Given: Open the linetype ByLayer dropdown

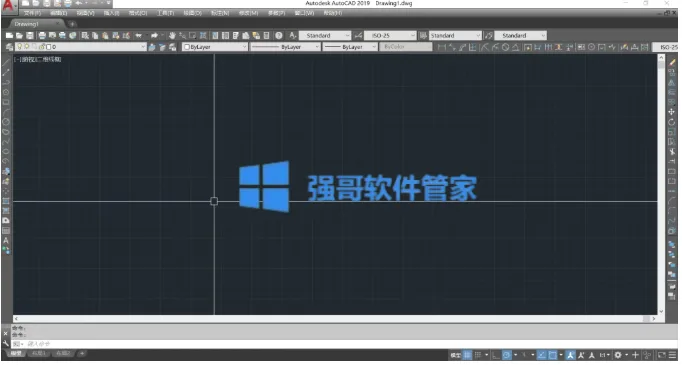Looking at the screenshot, I should click(285, 47).
